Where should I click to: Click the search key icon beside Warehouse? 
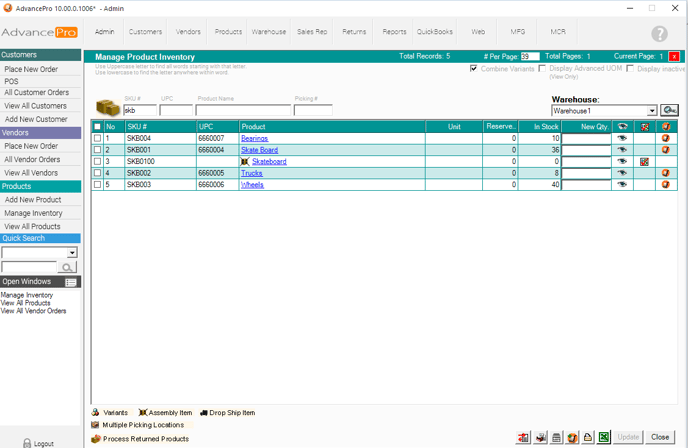tap(669, 111)
